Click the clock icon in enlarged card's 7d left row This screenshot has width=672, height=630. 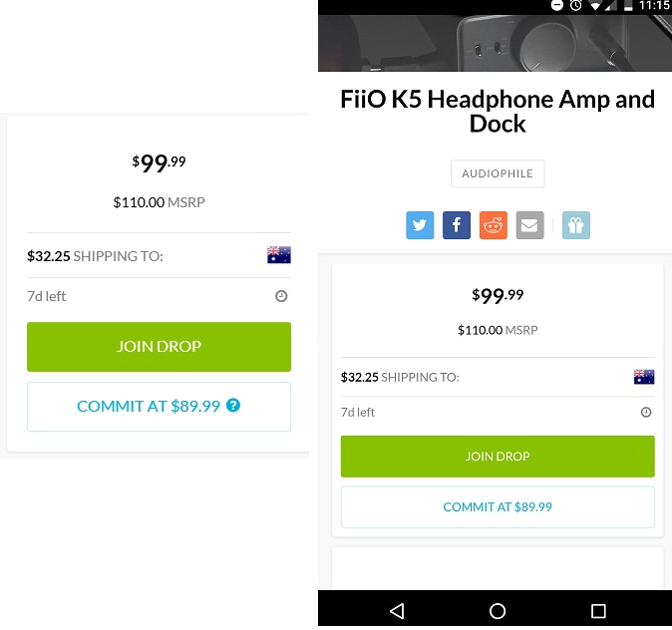tap(281, 296)
